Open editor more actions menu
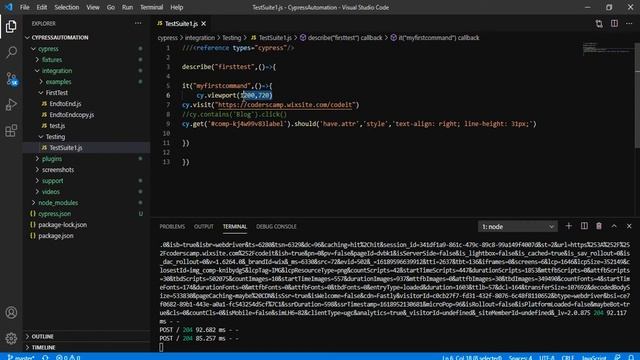640x360 pixels. (x=629, y=24)
